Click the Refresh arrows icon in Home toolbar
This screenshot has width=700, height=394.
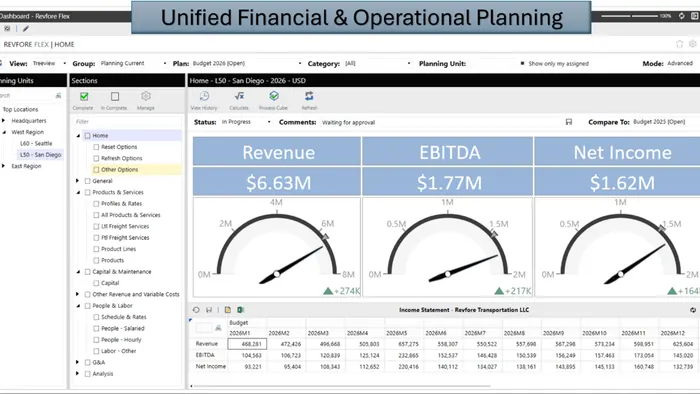309,96
